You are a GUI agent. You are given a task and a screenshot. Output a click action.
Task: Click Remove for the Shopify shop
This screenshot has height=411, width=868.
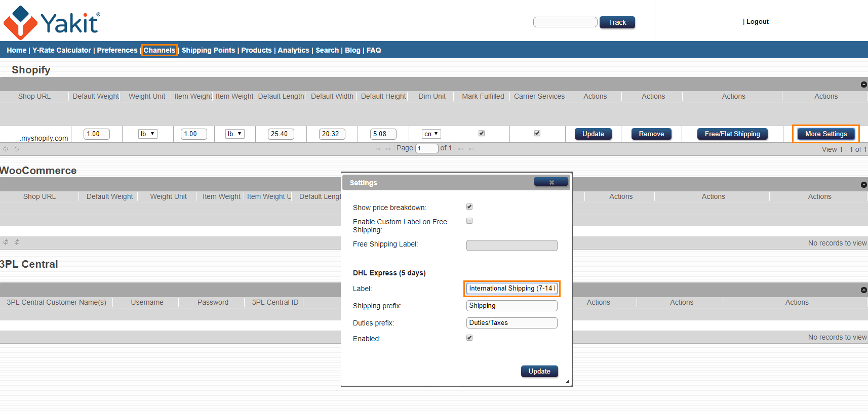[x=651, y=134]
